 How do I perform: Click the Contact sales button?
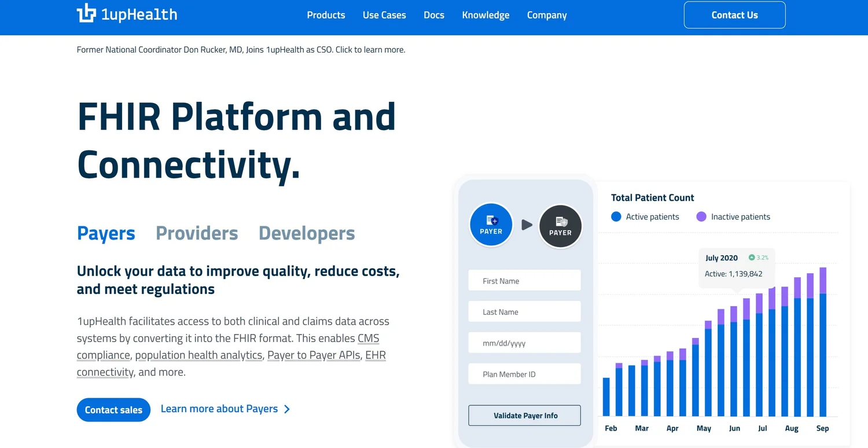point(113,410)
